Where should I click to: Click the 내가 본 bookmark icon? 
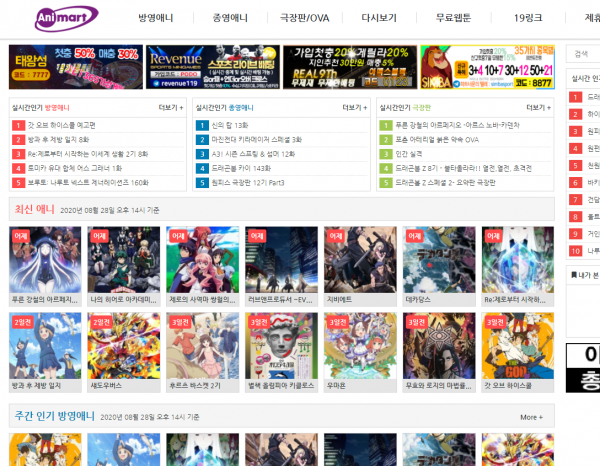pyautogui.click(x=574, y=275)
